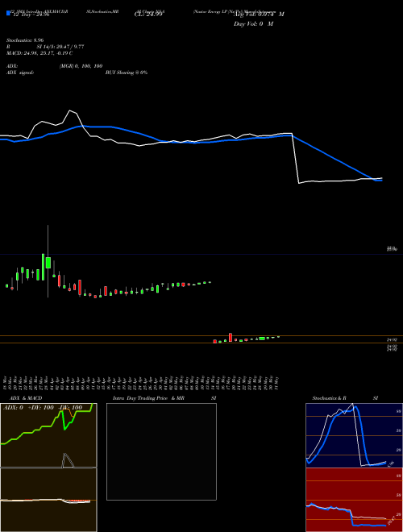Click the date labels axis under candlesticks
Viewport: 403px width, 532px height.
142,383
